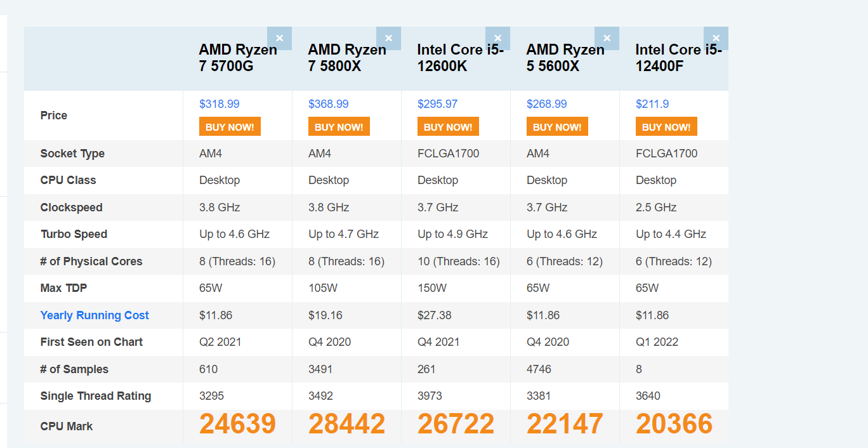This screenshot has height=448, width=868.
Task: Select the 10 (Threads: 16) cores value
Action: pyautogui.click(x=459, y=261)
